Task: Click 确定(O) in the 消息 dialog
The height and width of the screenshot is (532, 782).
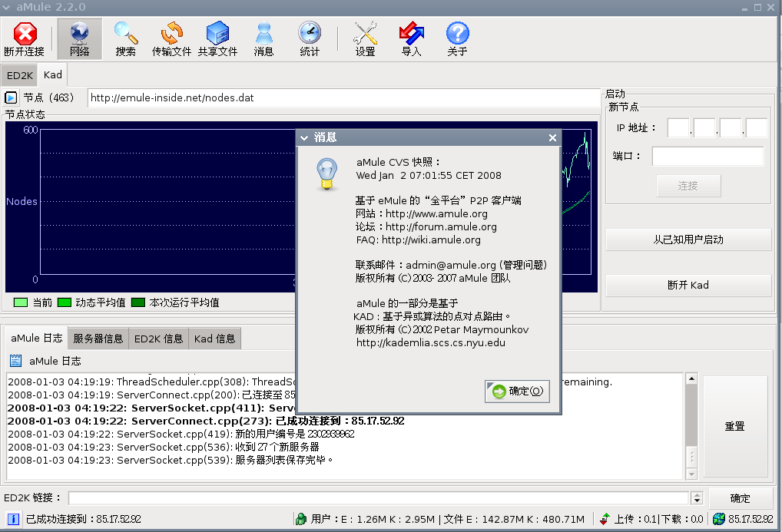Action: [517, 391]
